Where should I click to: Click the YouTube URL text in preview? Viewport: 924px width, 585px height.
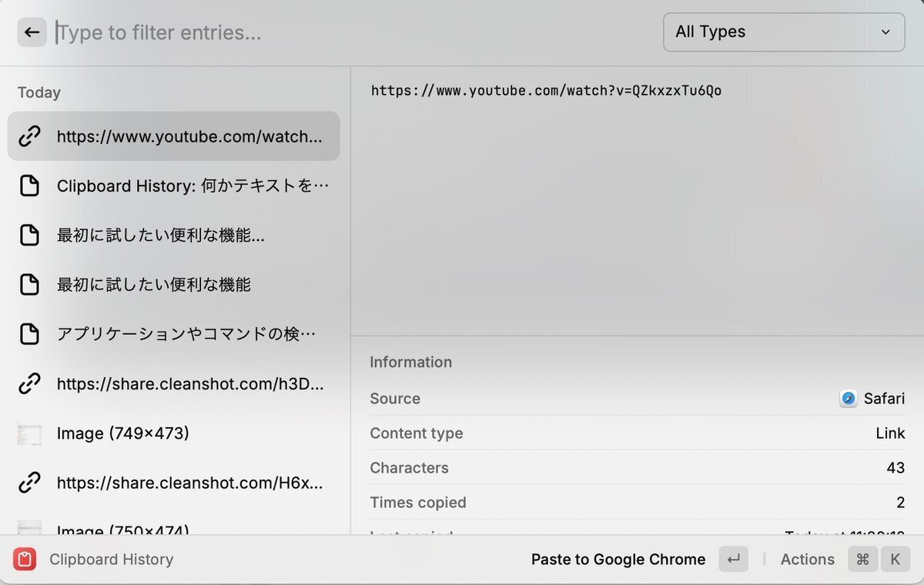point(546,91)
